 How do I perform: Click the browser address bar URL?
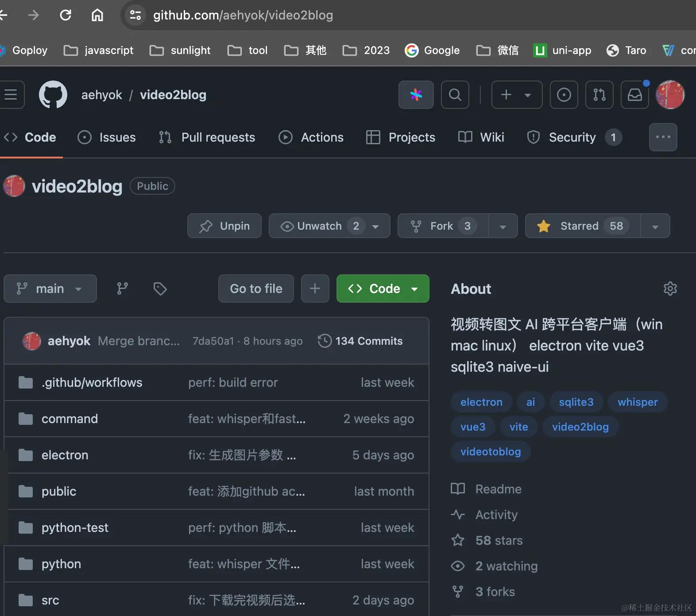point(243,15)
